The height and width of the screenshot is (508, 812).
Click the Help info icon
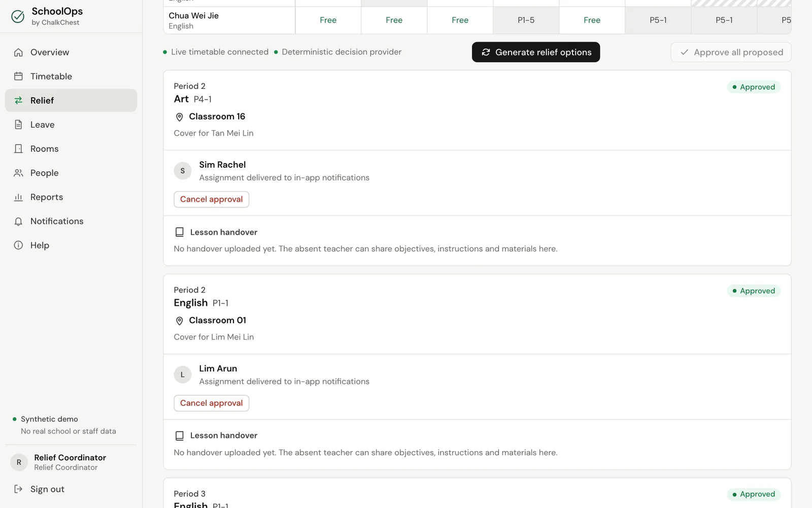point(18,245)
